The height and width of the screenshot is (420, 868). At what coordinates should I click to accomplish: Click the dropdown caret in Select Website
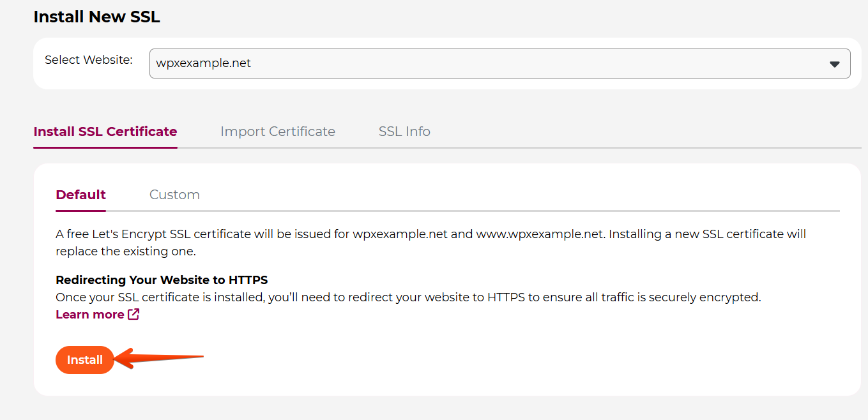coord(834,64)
